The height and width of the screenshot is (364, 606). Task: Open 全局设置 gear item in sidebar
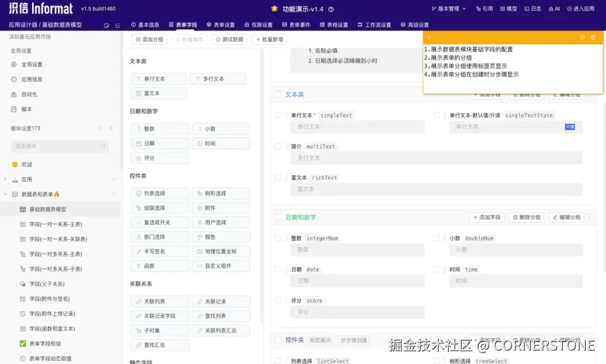point(26,64)
